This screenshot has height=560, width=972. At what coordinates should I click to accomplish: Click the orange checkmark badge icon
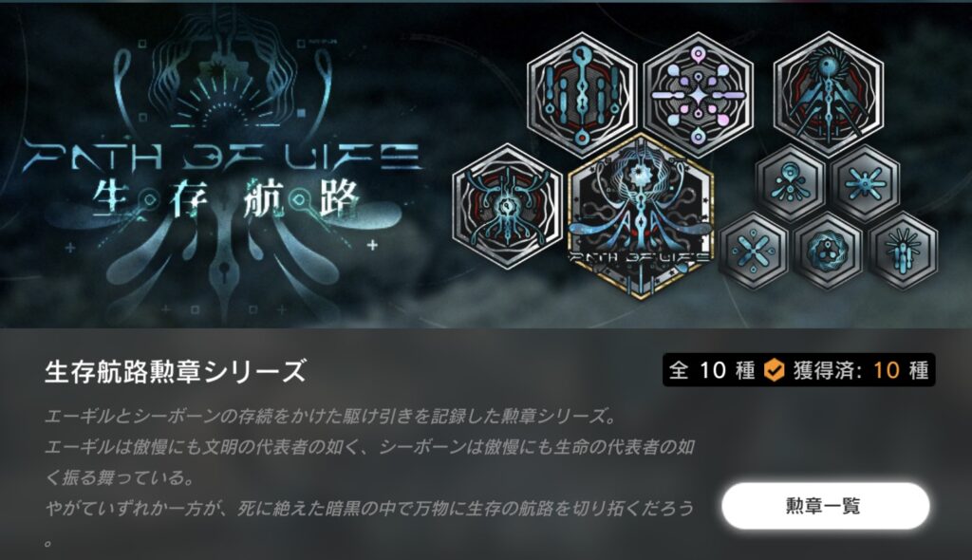tap(774, 370)
